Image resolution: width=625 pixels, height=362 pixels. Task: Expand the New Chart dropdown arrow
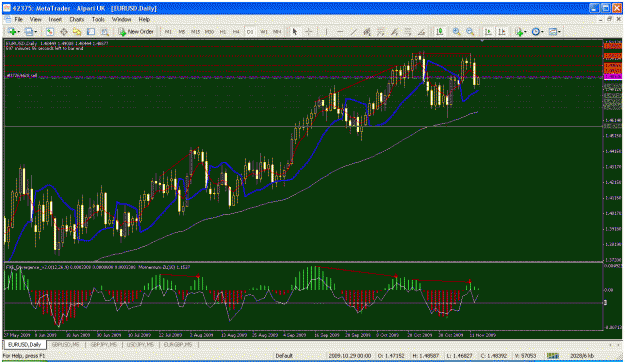tap(18, 32)
